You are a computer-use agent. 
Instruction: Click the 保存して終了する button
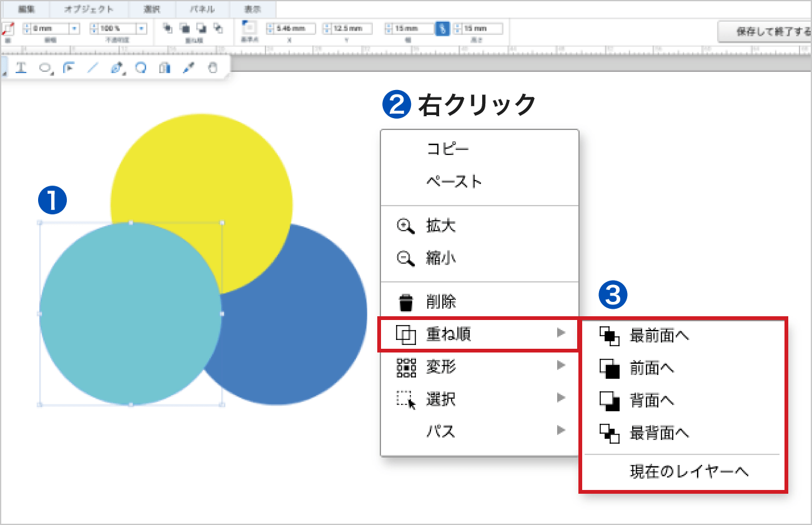coord(765,31)
